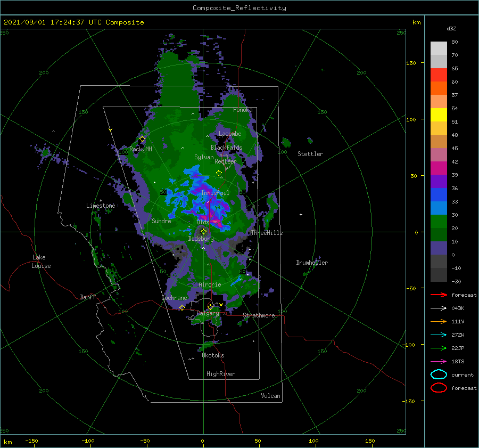This screenshot has width=479, height=448.
Task: Click the Okotoks town label
Action: click(x=213, y=355)
